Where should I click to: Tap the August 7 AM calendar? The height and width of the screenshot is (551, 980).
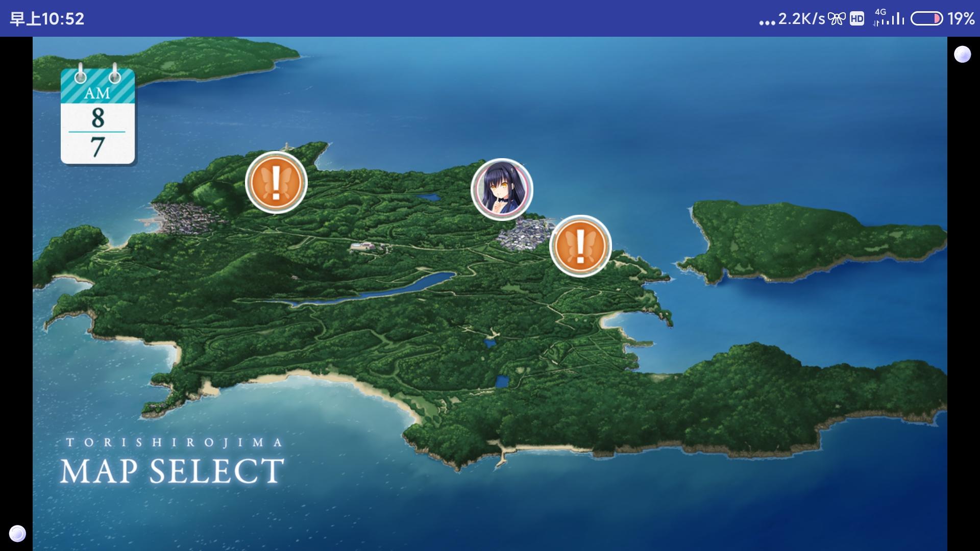point(97,115)
